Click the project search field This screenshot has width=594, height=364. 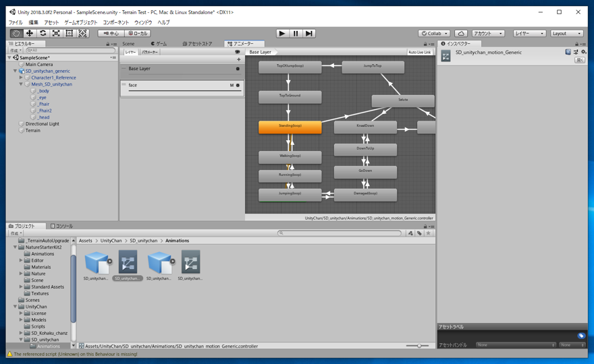[x=340, y=233]
